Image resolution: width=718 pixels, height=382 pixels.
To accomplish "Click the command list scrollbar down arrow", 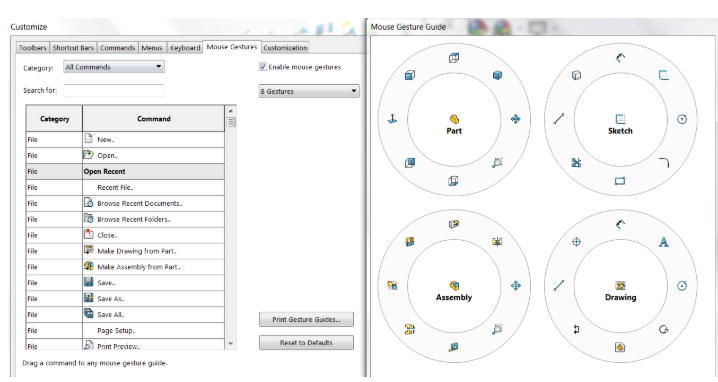I will tap(230, 344).
